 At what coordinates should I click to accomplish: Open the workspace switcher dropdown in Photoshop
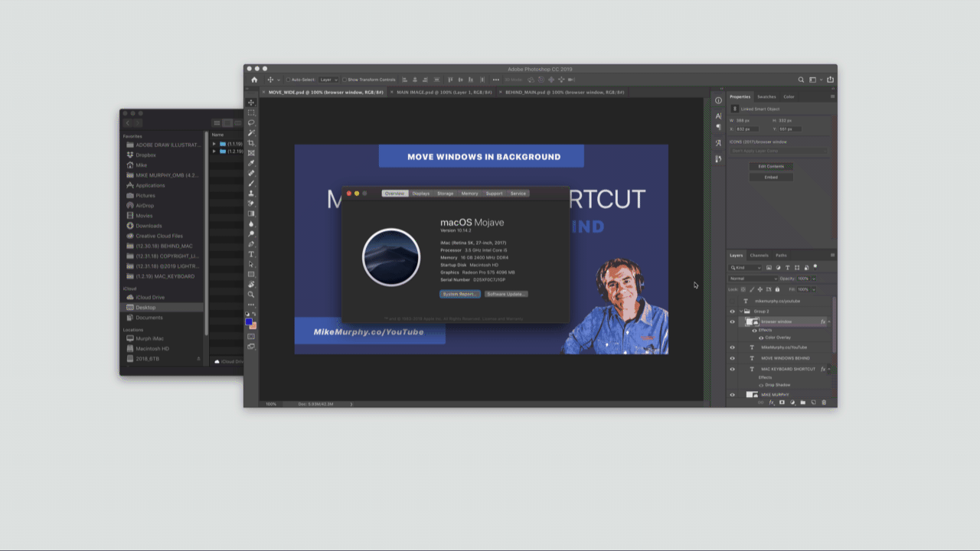click(815, 80)
